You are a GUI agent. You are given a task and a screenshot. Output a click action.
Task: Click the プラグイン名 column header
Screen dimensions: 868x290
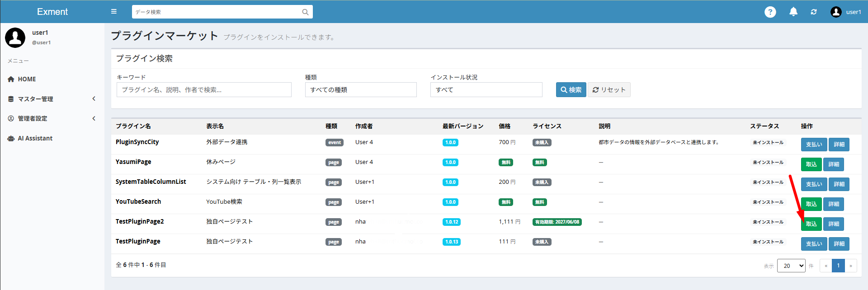pyautogui.click(x=133, y=126)
